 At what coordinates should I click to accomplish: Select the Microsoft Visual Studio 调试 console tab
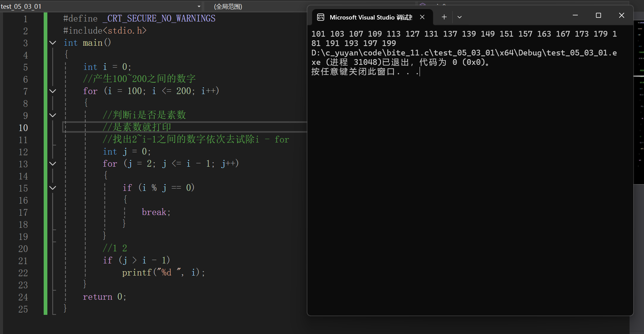point(373,17)
